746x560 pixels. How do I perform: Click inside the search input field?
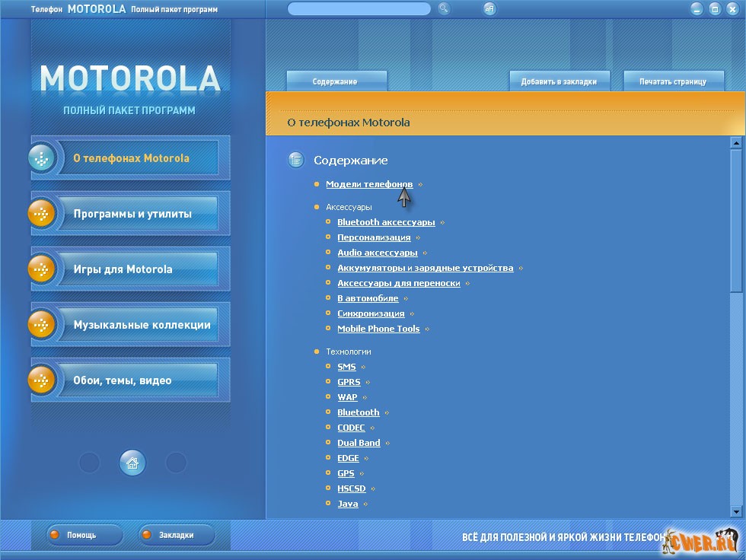[359, 9]
